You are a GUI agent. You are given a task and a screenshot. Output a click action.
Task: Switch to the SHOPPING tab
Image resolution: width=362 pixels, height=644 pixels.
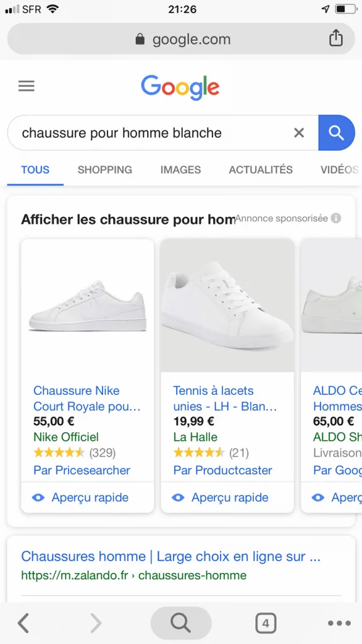pyautogui.click(x=105, y=170)
